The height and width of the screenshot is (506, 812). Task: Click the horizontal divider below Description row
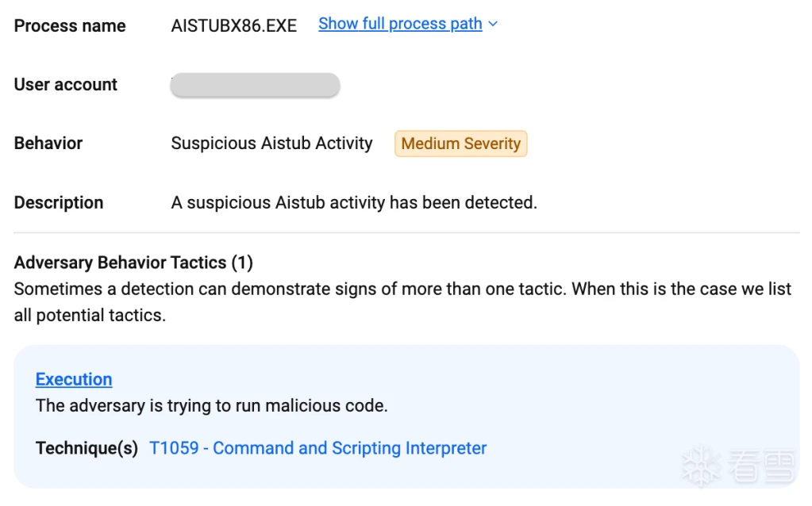(406, 233)
